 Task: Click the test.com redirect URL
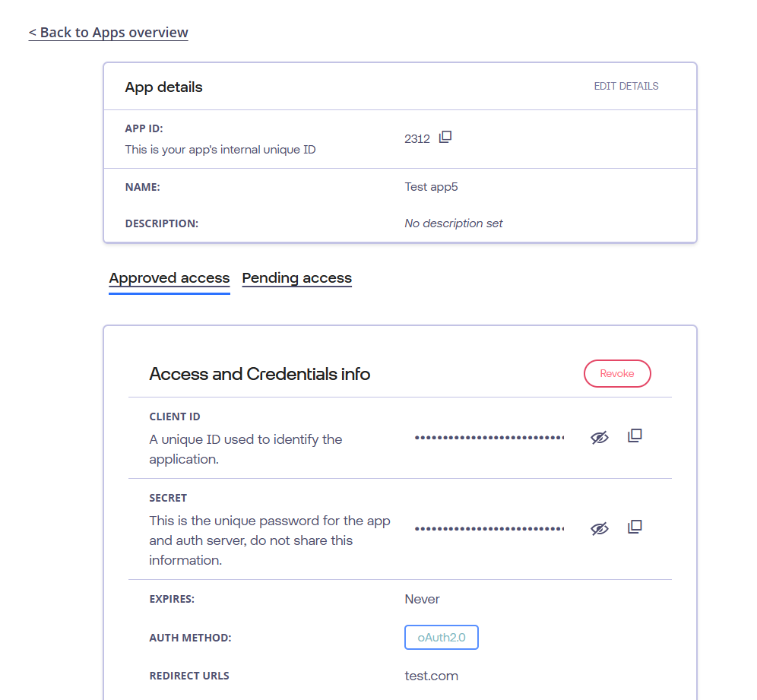click(x=432, y=676)
